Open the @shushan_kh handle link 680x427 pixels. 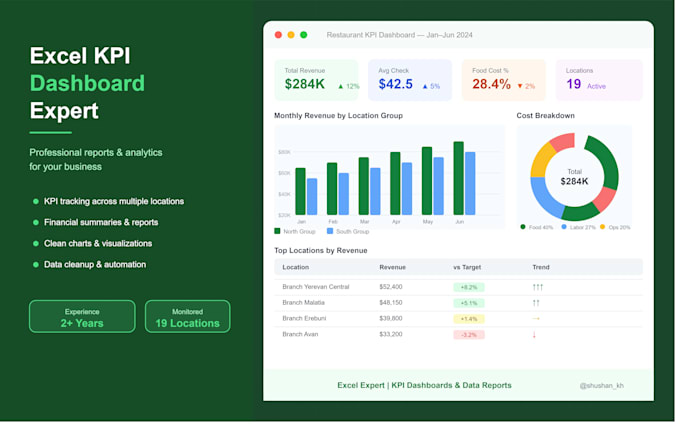[602, 385]
